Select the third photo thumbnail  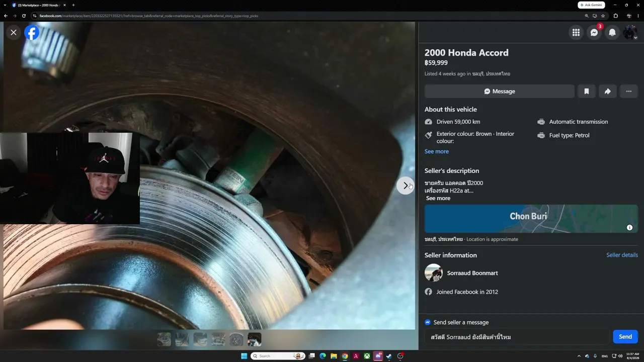pyautogui.click(x=200, y=339)
